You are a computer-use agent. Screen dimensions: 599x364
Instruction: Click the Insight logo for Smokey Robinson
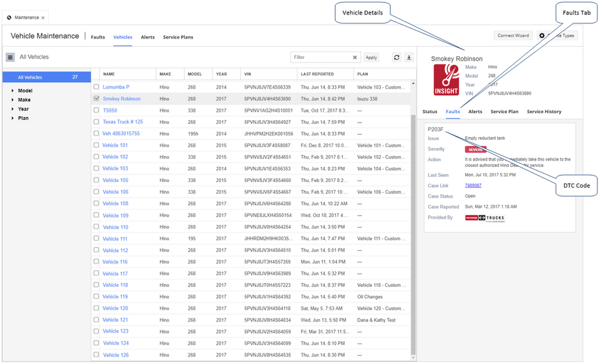point(446,80)
